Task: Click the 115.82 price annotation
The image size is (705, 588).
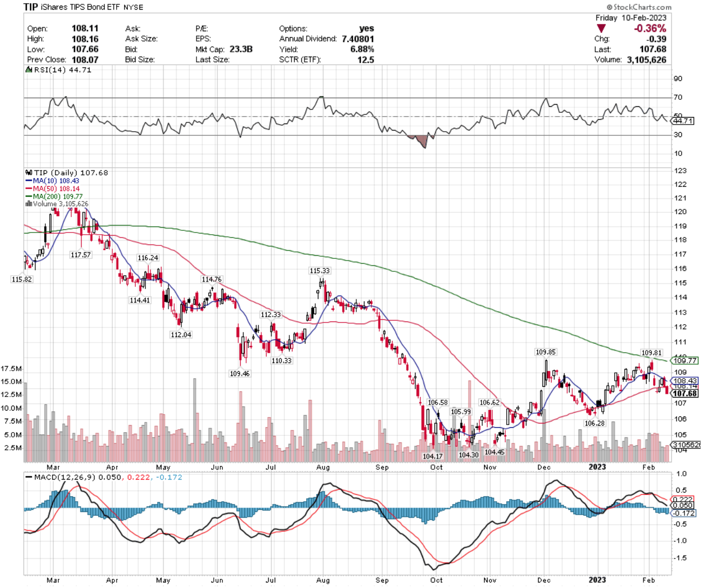Action: point(22,279)
